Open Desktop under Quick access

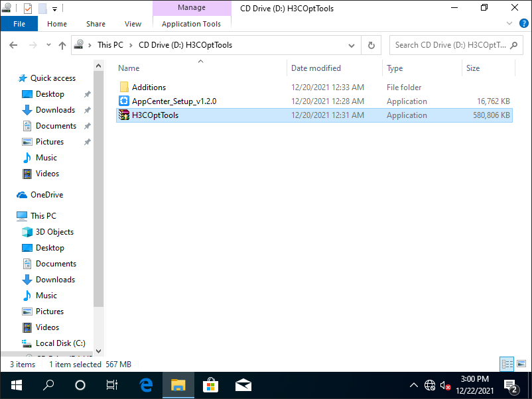(x=50, y=94)
